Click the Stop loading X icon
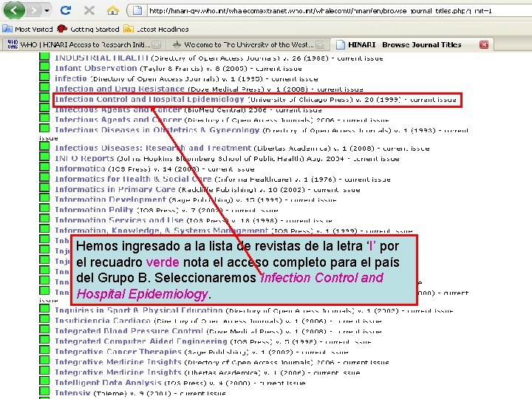Screen dimensions: 532x399 (x=89, y=10)
